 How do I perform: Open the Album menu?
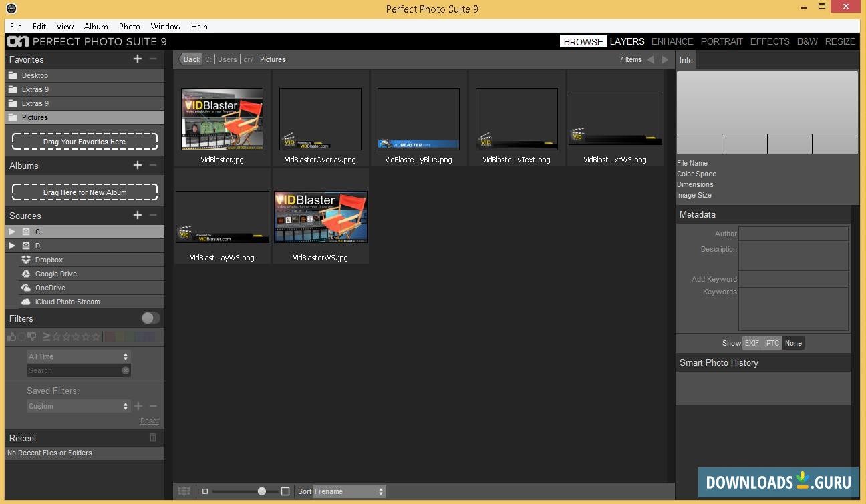(96, 27)
